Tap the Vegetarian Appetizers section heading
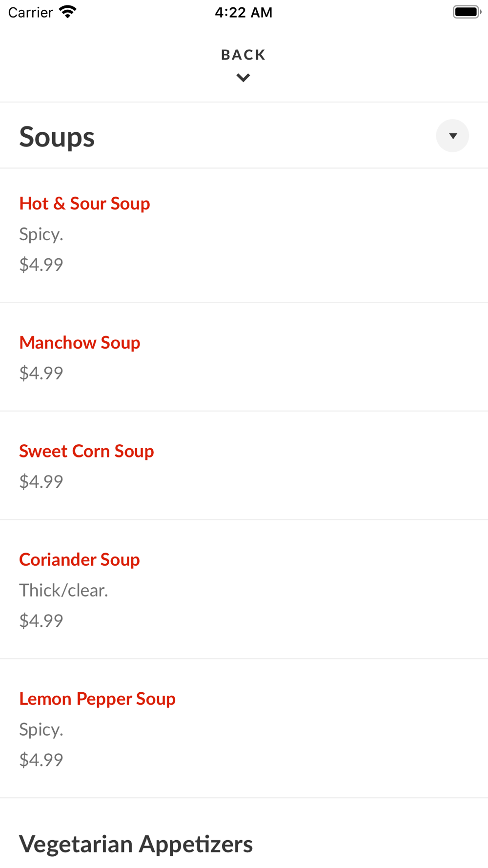This screenshot has height=868, width=488. [x=136, y=844]
